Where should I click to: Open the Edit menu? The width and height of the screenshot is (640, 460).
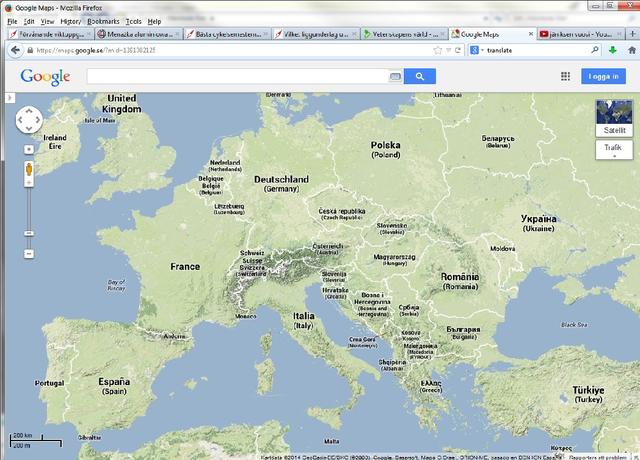[x=29, y=21]
